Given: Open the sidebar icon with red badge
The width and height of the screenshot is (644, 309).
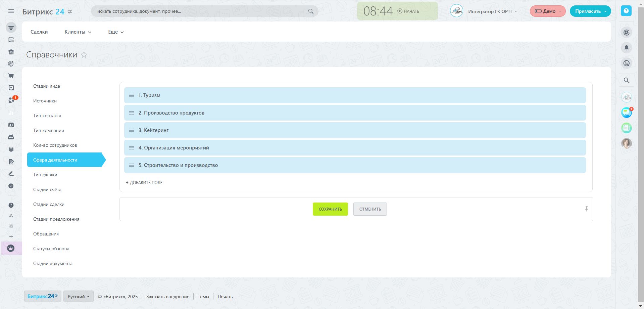Looking at the screenshot, I should pyautogui.click(x=12, y=100).
